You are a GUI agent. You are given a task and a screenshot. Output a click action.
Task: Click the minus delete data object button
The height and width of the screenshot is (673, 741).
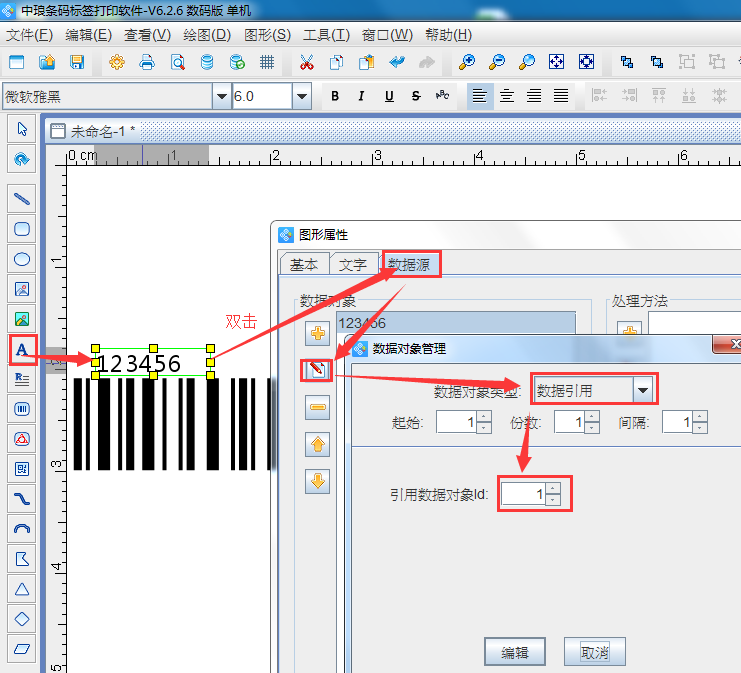[318, 407]
